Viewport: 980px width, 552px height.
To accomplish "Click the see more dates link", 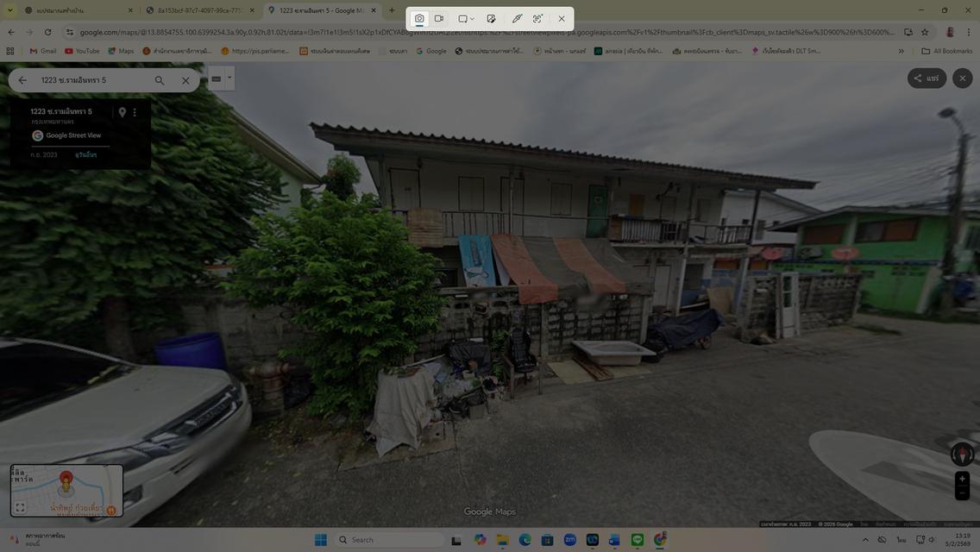I will [85, 154].
